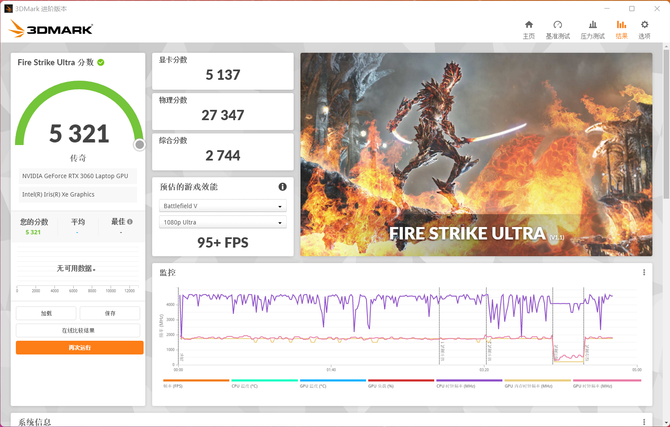Open the three-dot menu in 系统信息 panel
Viewport: 670px width, 427px height.
pos(644,421)
